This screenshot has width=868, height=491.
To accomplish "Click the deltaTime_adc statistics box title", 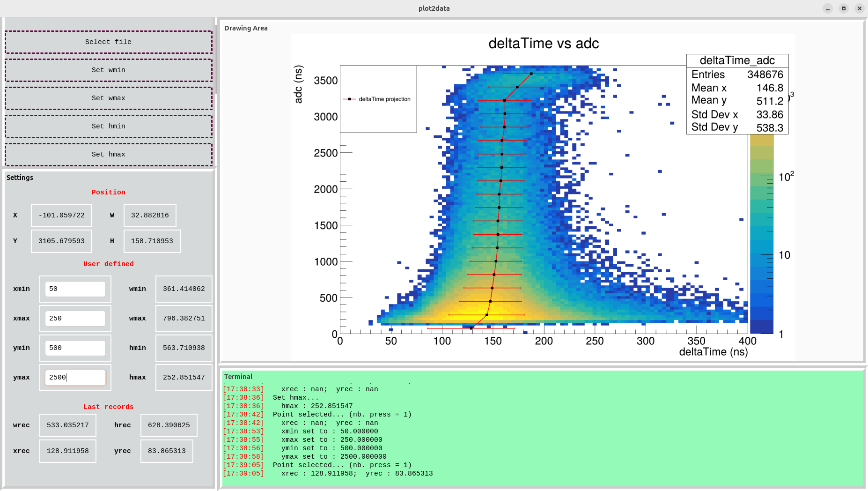I will tap(737, 60).
